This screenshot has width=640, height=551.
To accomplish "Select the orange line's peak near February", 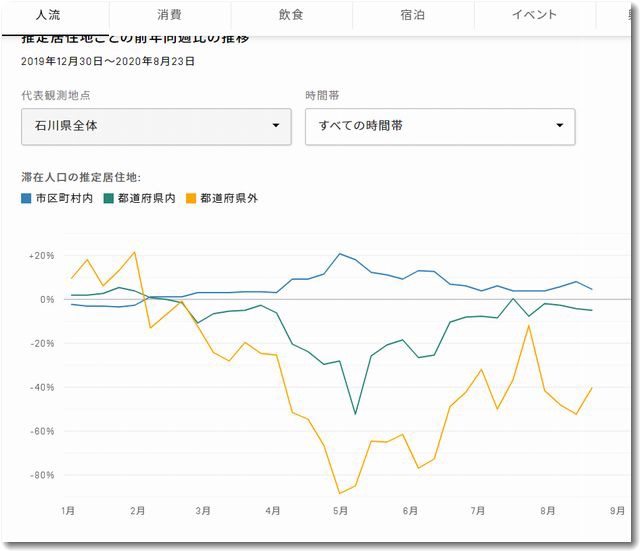I will (x=134, y=252).
